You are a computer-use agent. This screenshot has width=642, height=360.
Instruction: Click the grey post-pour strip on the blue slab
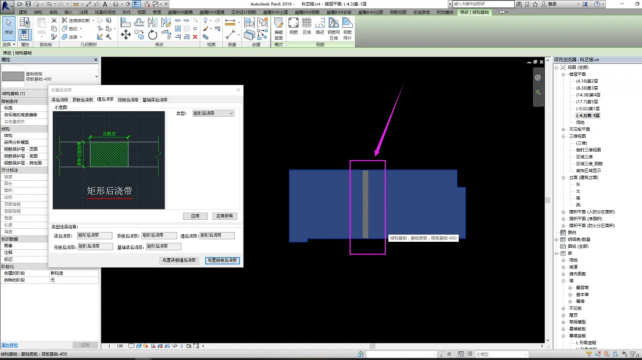point(365,204)
